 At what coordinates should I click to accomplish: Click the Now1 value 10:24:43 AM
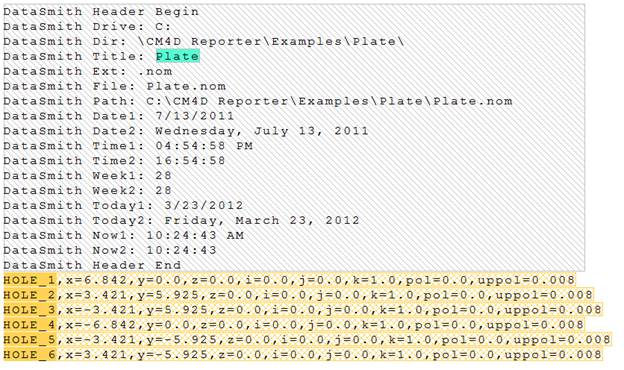coord(195,236)
